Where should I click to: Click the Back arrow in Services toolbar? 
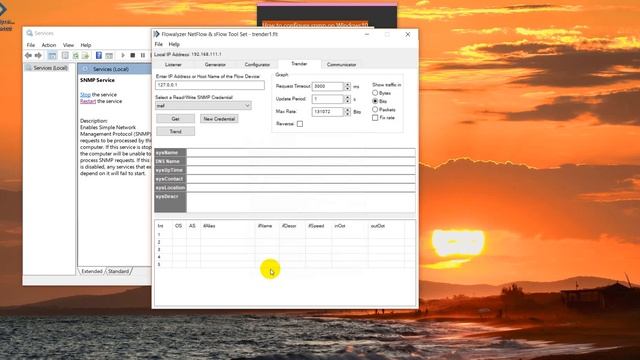[x=28, y=55]
